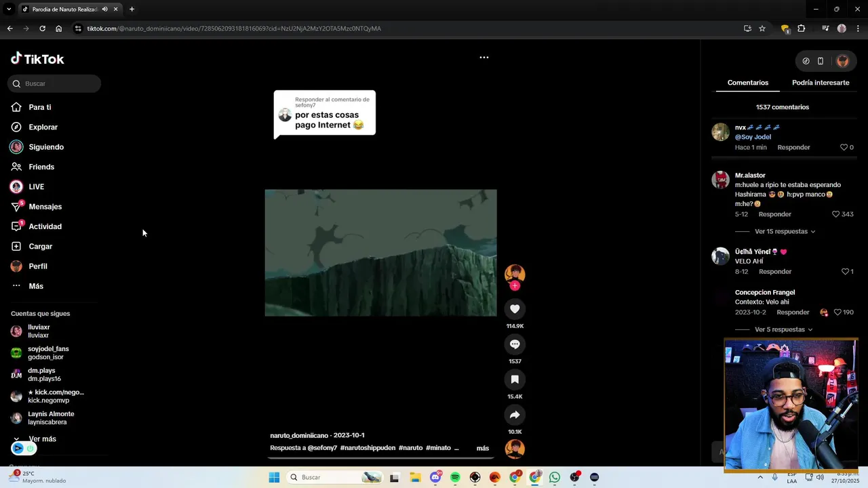Open Mr.alastor profile avatar

coord(720,180)
